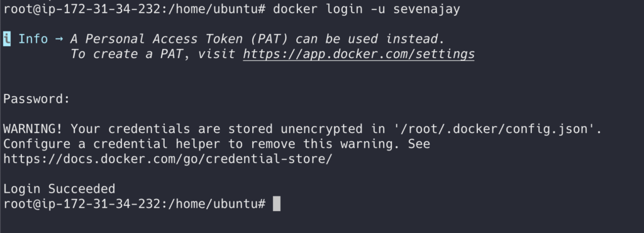Select the Login Succeeded message
The width and height of the screenshot is (644, 233).
point(59,189)
